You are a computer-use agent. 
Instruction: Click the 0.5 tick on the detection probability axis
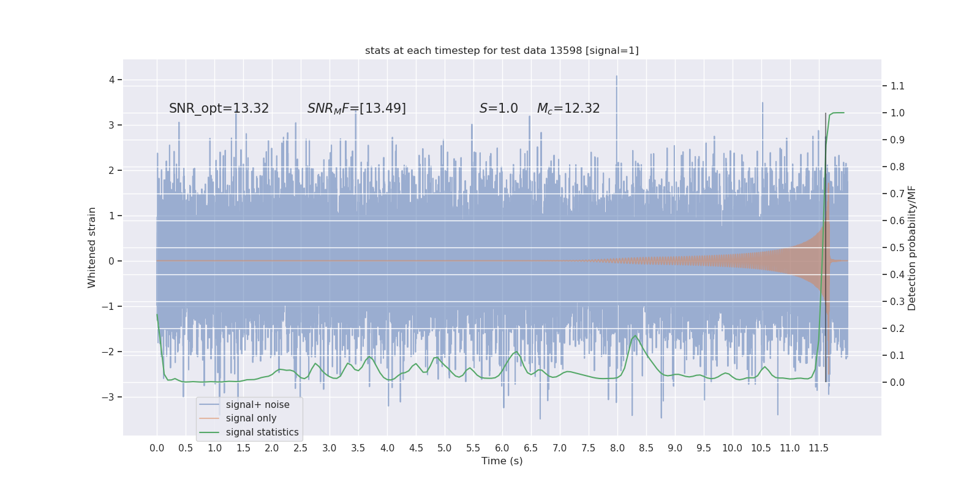coord(897,247)
